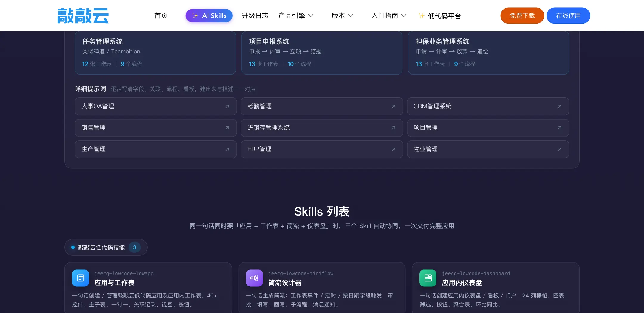Click the purple 简流设计器 skill icon
Viewport: 644px width, 313px height.
pos(254,278)
